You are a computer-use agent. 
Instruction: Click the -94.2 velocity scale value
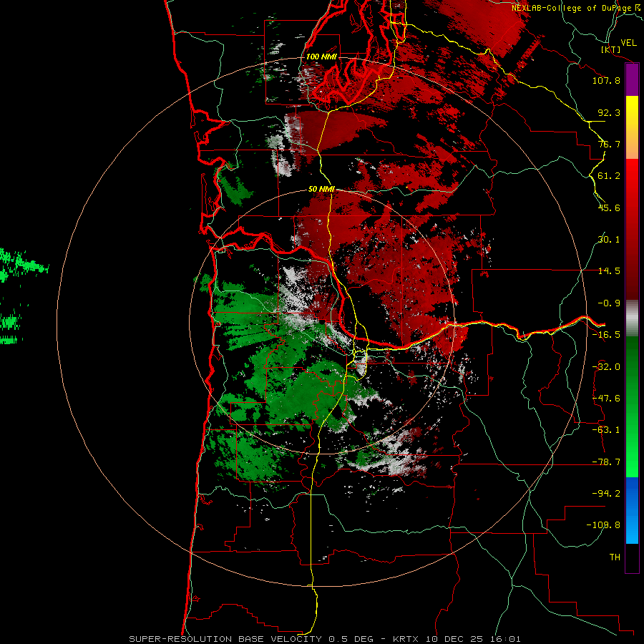pyautogui.click(x=606, y=494)
